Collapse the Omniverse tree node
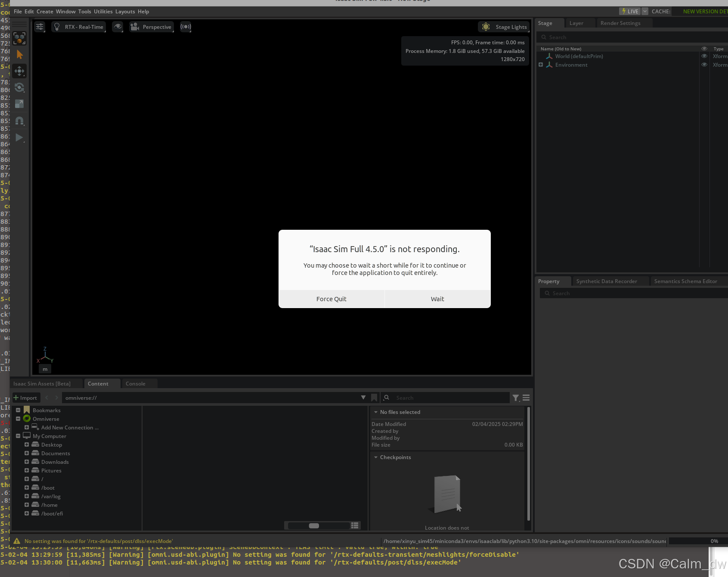Image resolution: width=728 pixels, height=577 pixels. point(18,419)
